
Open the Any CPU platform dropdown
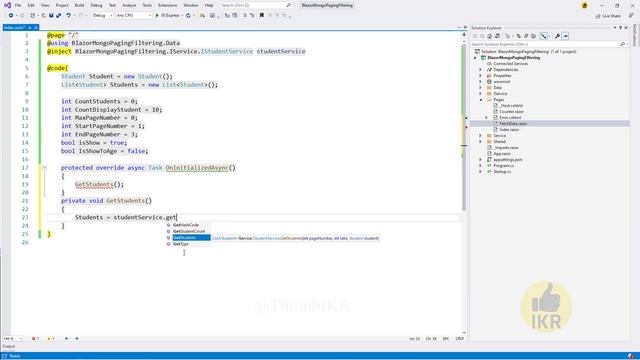[133, 16]
